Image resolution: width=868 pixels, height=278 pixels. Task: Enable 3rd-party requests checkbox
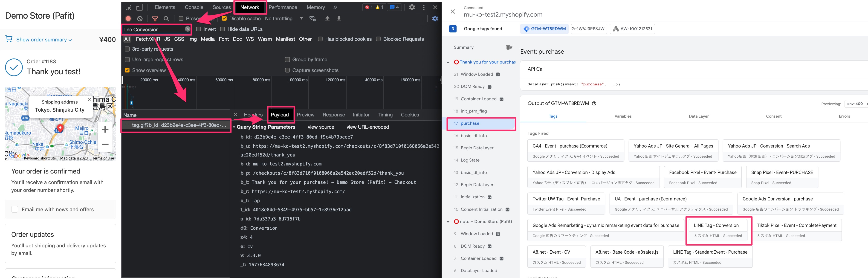pyautogui.click(x=127, y=49)
